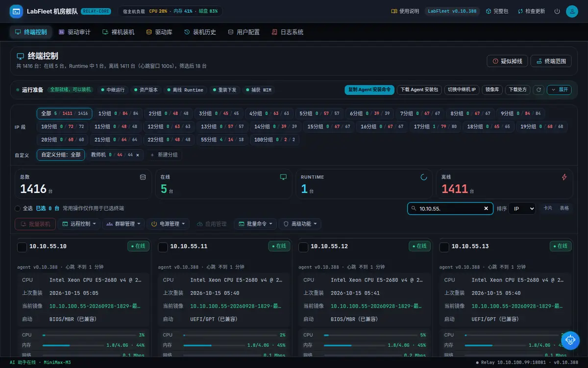Viewport: 588px width, 368px height.
Task: Click the 终端范围 button
Action: point(551,61)
